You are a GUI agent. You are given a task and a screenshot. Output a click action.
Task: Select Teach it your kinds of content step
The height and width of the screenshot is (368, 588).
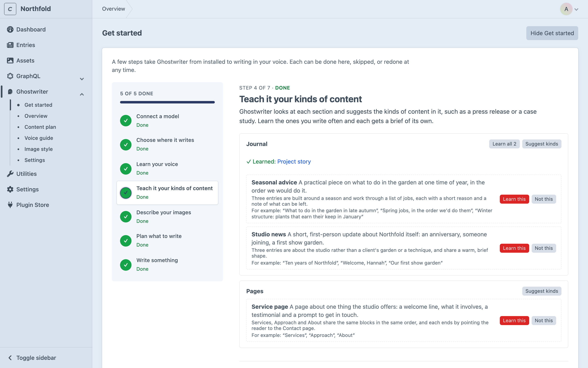click(x=167, y=193)
